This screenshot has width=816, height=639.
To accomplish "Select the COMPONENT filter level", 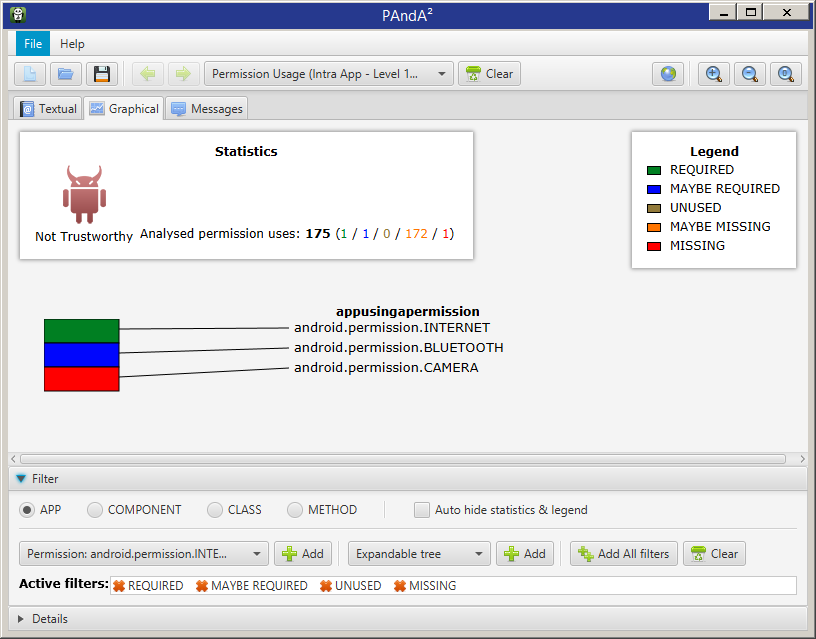I will [95, 510].
